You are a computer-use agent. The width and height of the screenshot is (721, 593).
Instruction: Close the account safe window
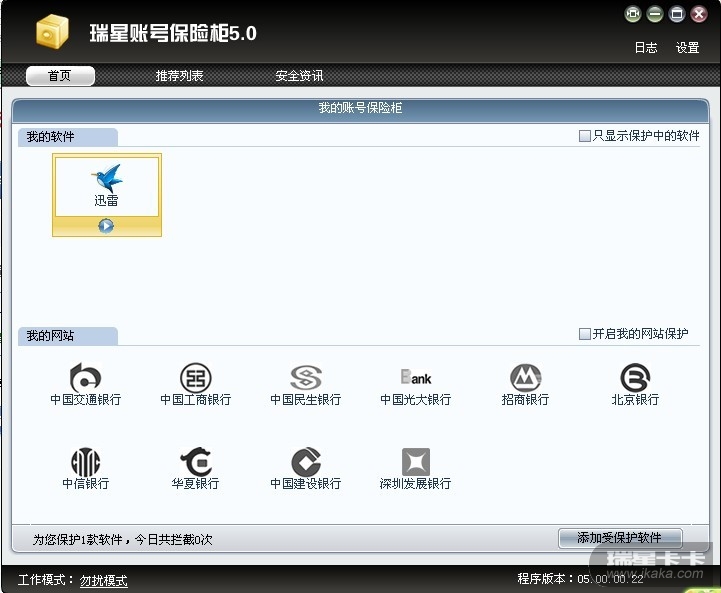click(699, 14)
